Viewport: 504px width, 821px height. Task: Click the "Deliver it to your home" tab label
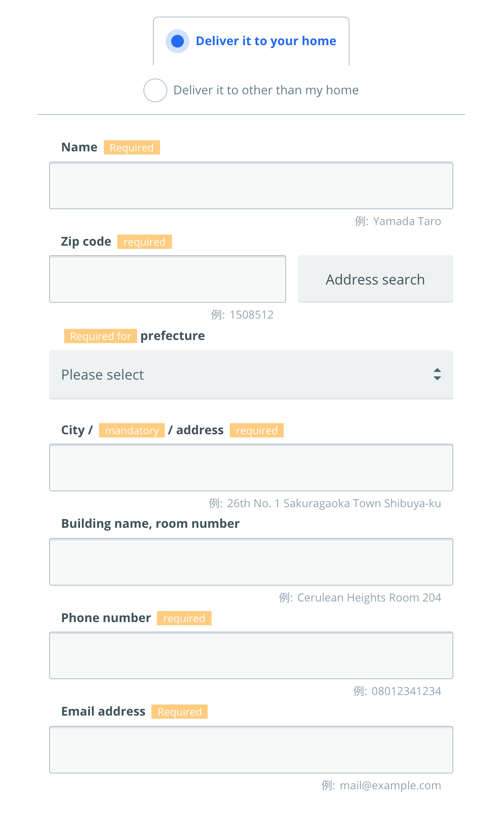pyautogui.click(x=266, y=41)
